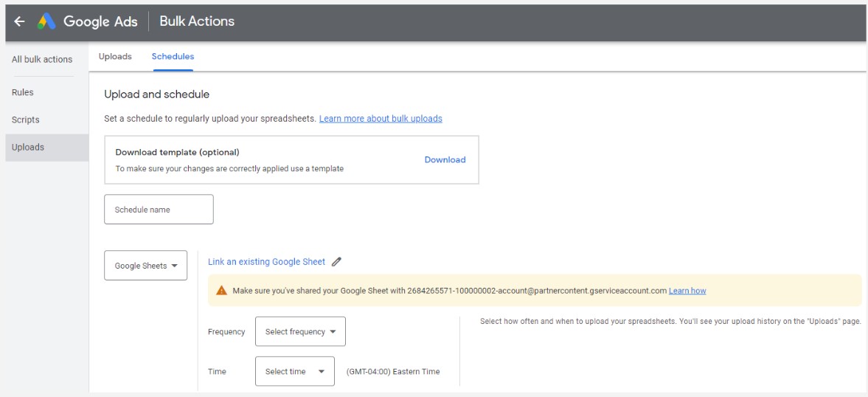Switch to the Uploads tab
Image resolution: width=868 pixels, height=397 pixels.
point(115,57)
